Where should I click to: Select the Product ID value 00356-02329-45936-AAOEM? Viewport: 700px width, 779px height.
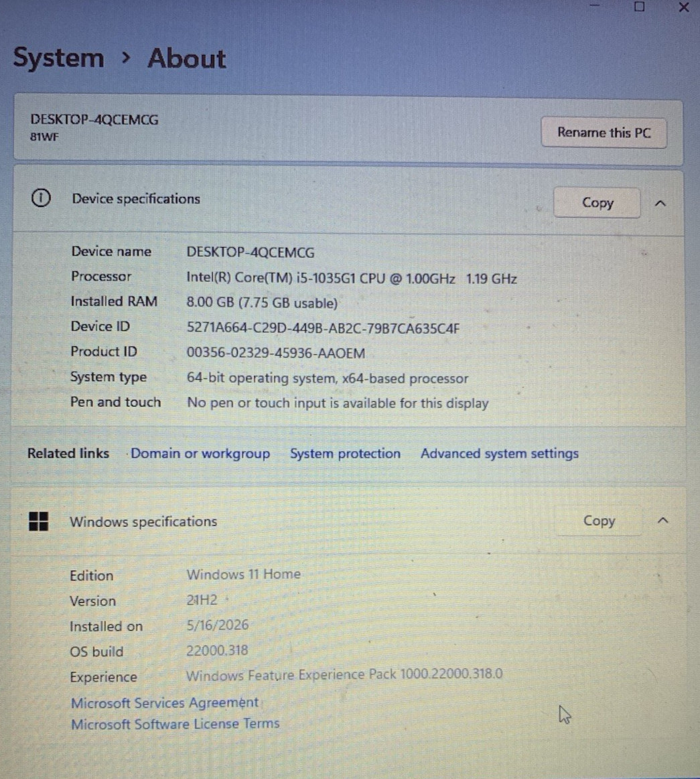[276, 353]
